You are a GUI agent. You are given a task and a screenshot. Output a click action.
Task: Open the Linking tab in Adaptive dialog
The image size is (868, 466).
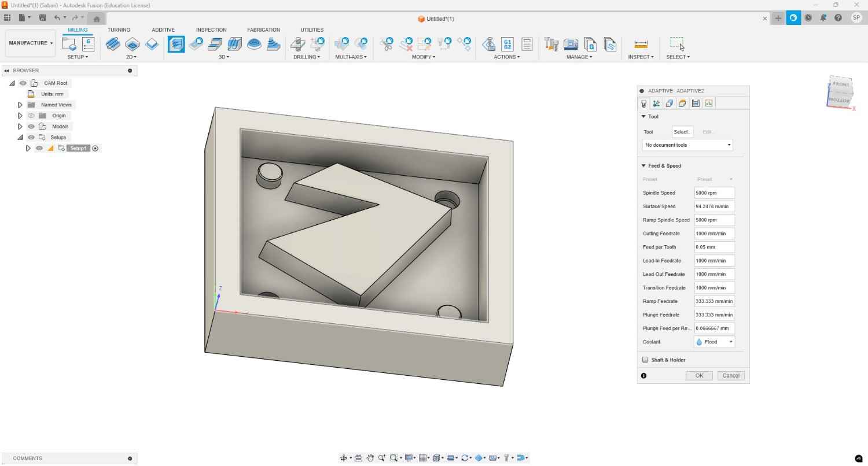[709, 103]
